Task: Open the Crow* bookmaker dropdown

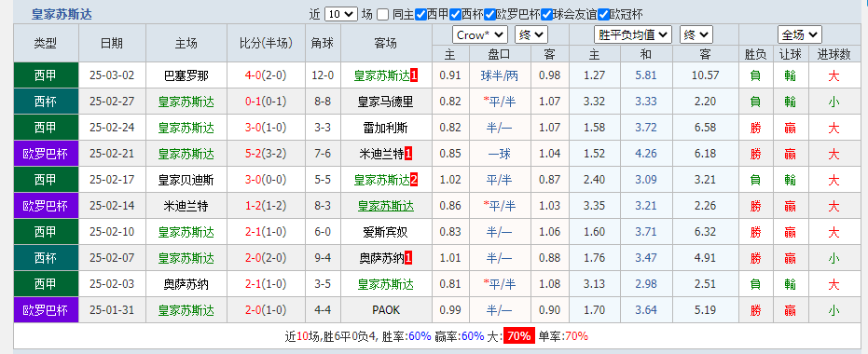Action: 480,34
